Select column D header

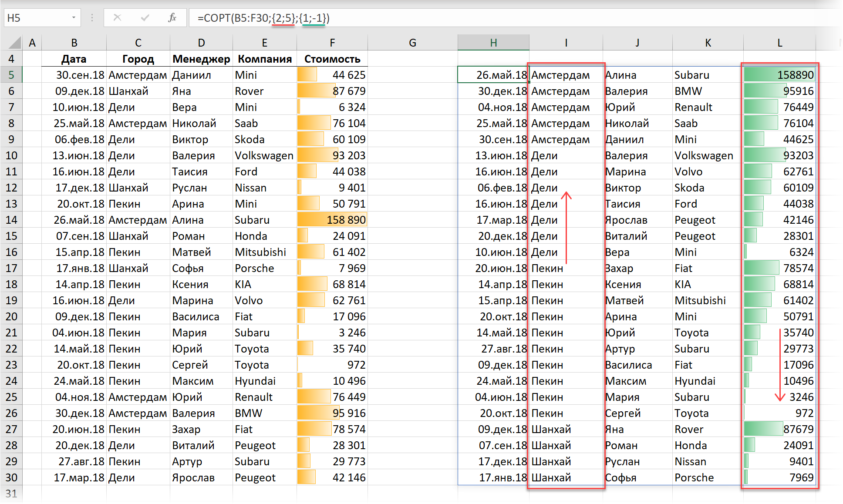pos(201,43)
